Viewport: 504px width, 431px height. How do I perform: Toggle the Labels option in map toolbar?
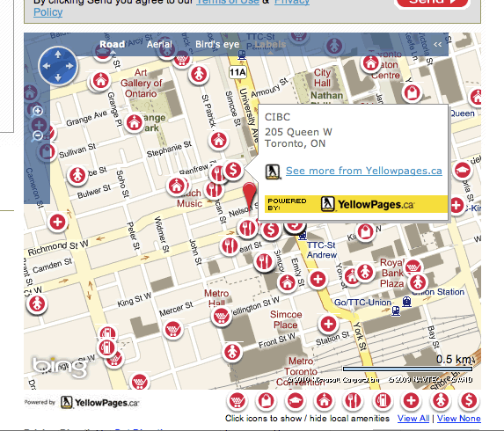270,44
